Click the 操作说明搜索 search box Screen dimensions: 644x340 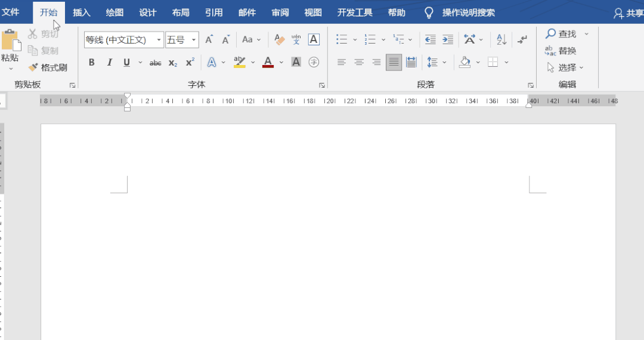click(x=469, y=13)
